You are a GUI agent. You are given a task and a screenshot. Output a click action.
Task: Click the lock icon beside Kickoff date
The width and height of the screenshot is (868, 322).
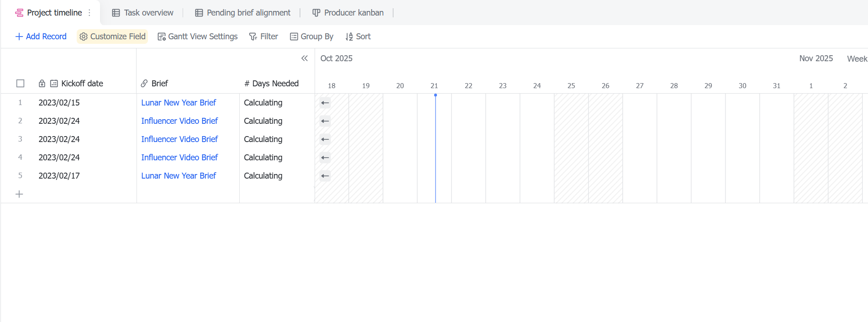[x=42, y=84]
